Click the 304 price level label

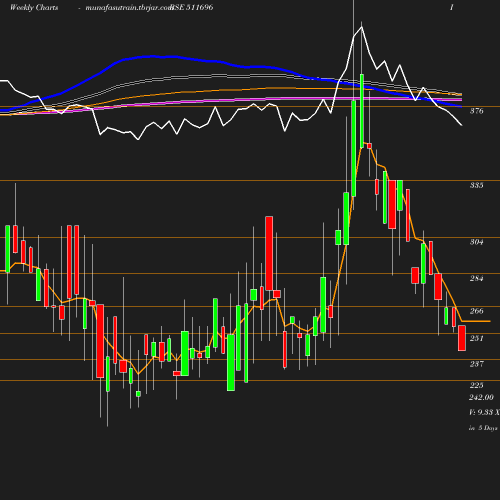tap(476, 242)
